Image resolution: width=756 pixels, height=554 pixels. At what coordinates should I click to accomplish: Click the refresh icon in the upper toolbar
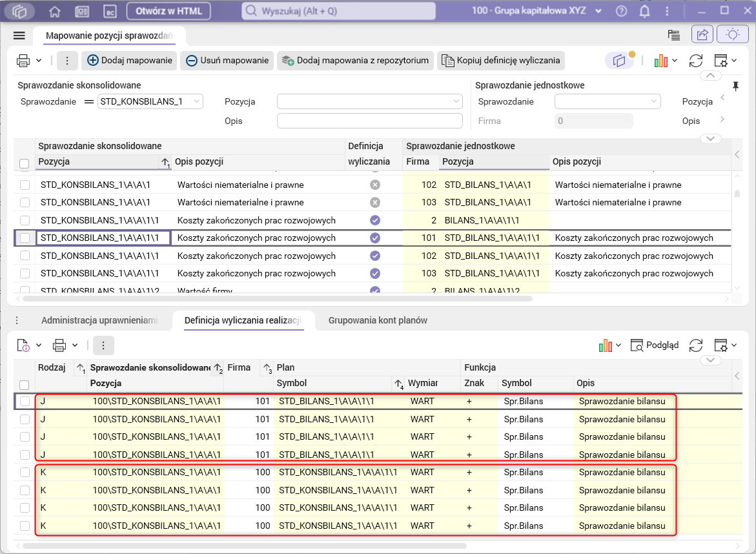pyautogui.click(x=695, y=61)
